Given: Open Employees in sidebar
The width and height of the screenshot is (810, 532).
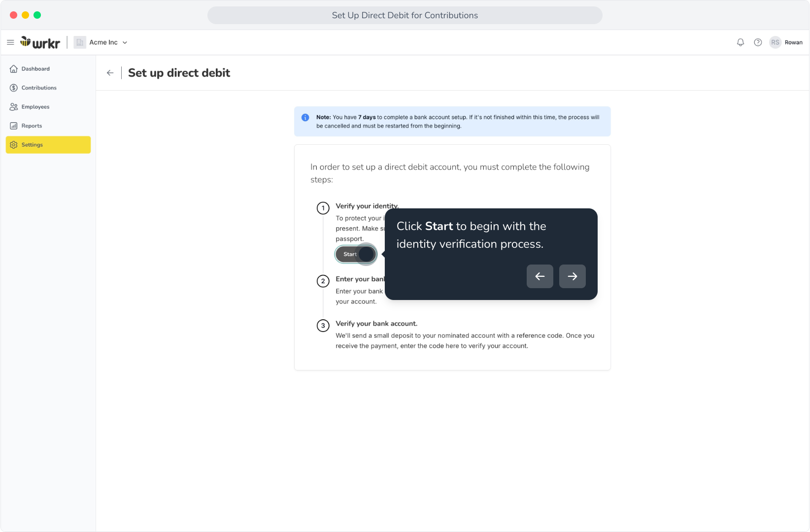Looking at the screenshot, I should pos(48,107).
